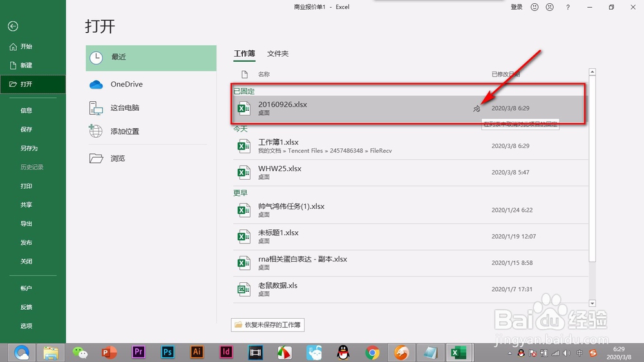
Task: Click 恢复未保存的工作簿 button
Action: click(x=268, y=325)
